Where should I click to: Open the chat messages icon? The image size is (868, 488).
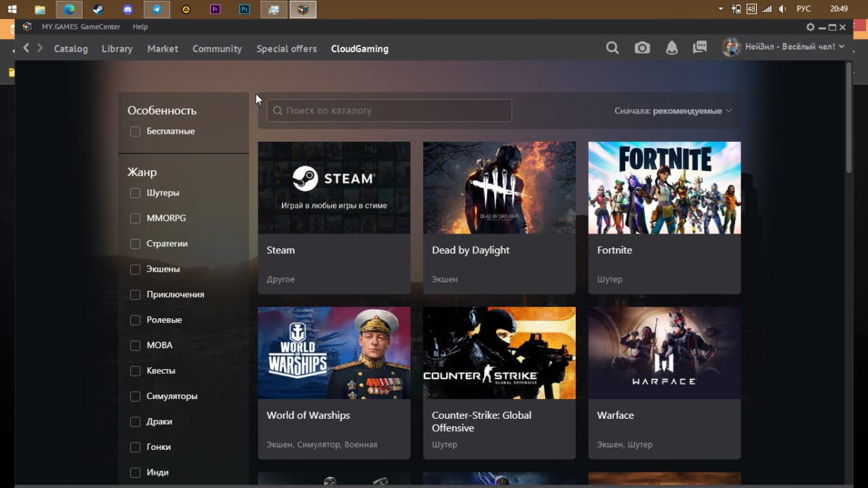pyautogui.click(x=700, y=48)
